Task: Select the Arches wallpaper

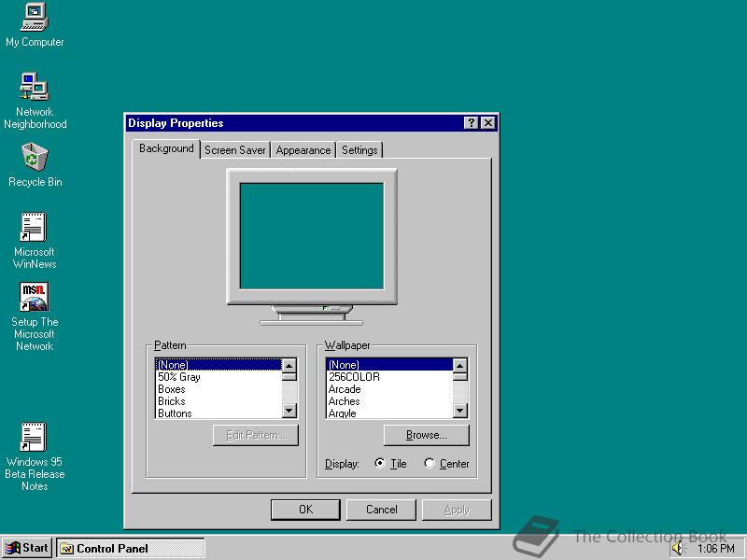Action: point(389,401)
